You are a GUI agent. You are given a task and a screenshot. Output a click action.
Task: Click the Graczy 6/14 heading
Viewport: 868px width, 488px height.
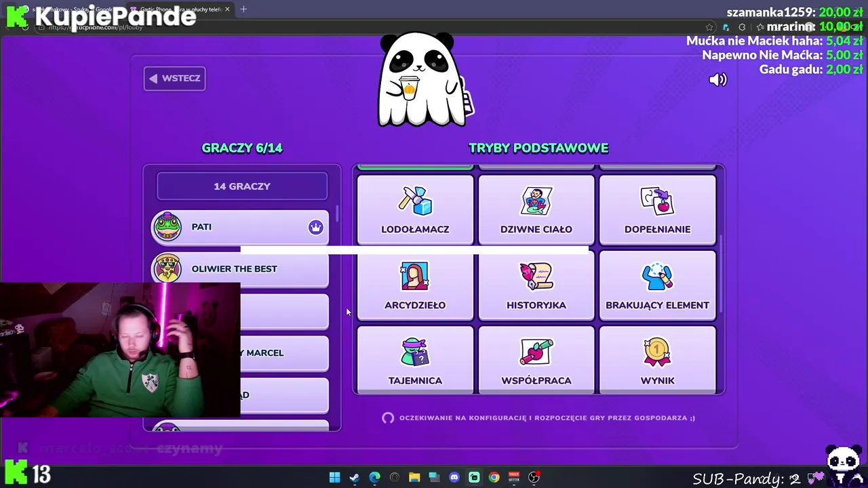(242, 148)
